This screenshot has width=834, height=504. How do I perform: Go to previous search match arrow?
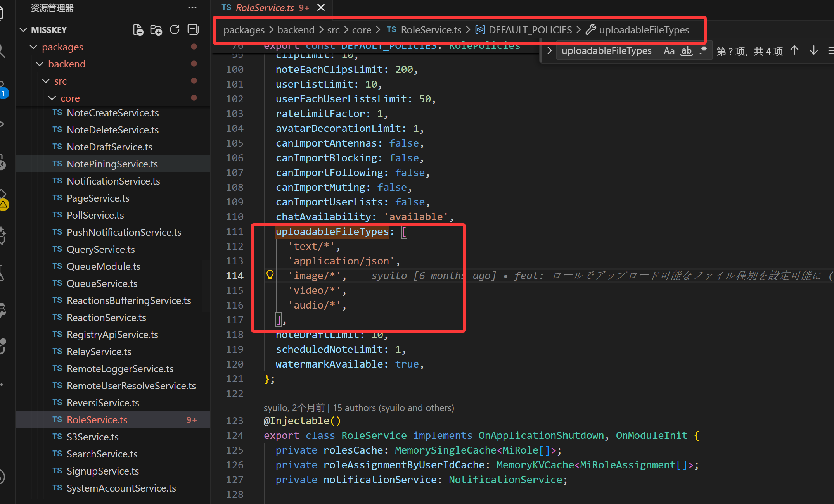[794, 51]
